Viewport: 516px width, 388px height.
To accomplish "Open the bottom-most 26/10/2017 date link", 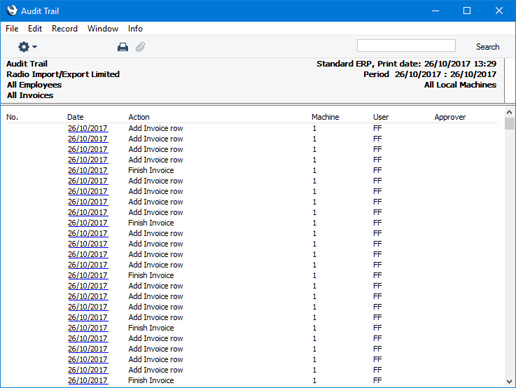I will 88,380.
